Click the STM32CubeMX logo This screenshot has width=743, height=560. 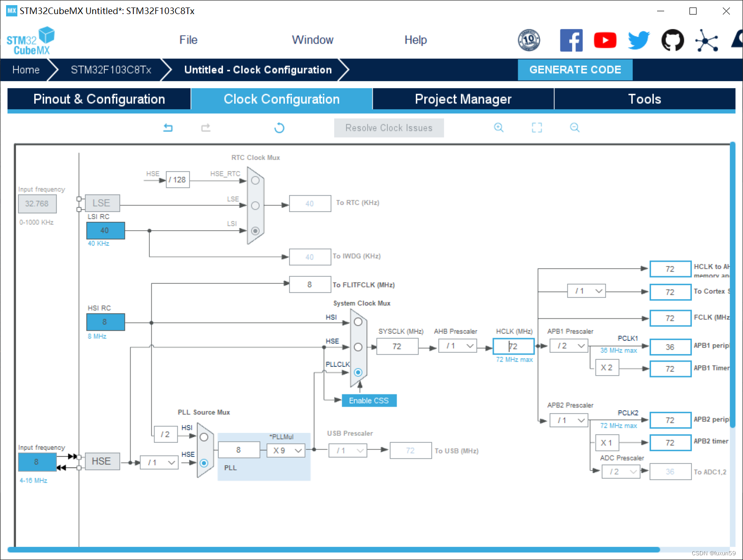pos(31,41)
